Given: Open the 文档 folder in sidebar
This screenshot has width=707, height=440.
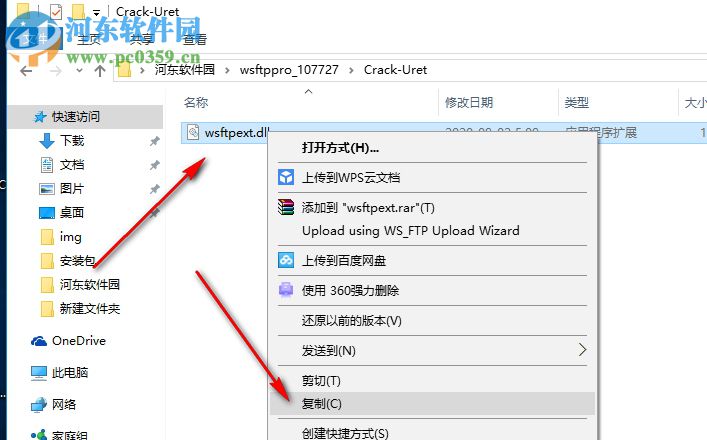Looking at the screenshot, I should click(x=72, y=165).
